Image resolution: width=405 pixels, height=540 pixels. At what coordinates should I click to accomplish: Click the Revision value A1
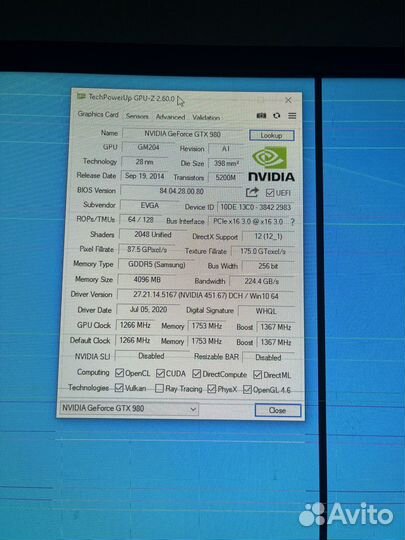point(226,149)
